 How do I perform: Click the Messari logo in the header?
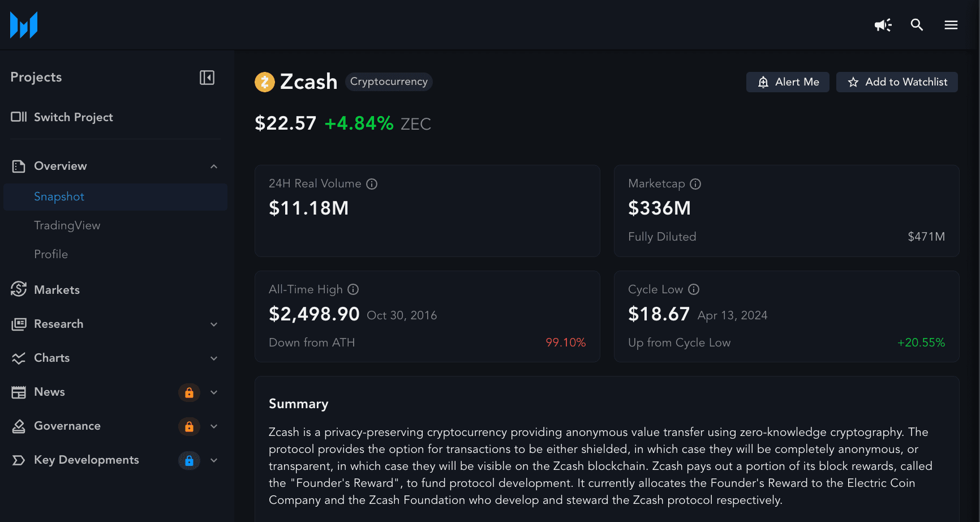coord(24,25)
